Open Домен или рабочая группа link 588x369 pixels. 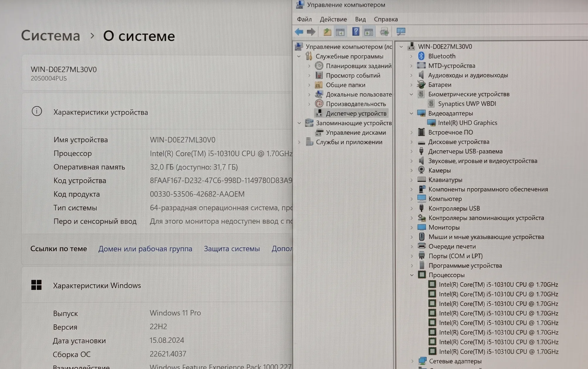click(145, 249)
